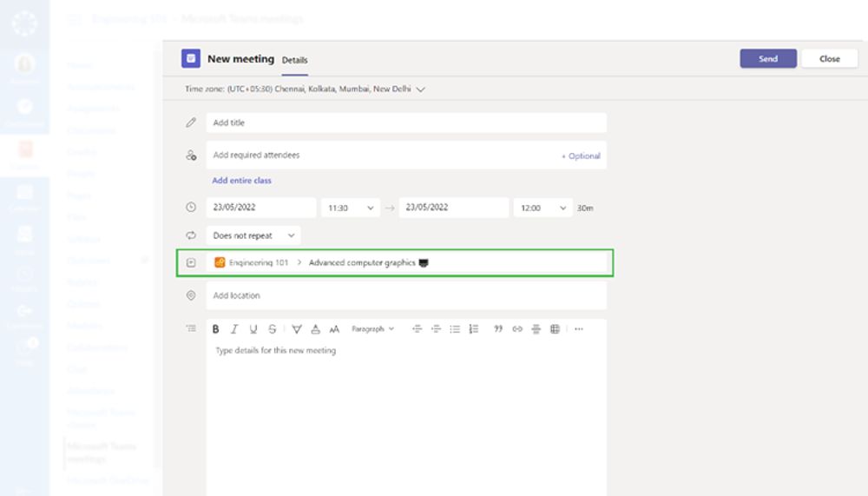Screen dimensions: 868x496
Task: Expand the Does not repeat dropdown
Action: point(253,235)
